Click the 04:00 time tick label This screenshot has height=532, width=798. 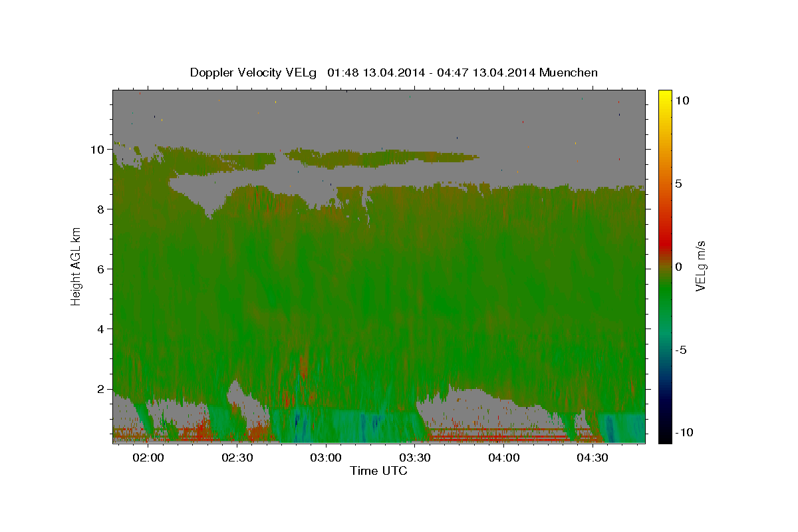504,458
